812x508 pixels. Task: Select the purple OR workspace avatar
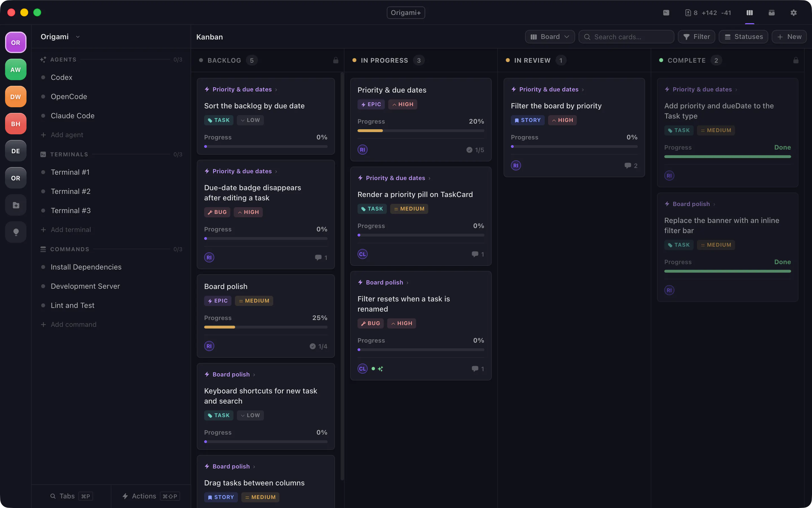pos(16,43)
